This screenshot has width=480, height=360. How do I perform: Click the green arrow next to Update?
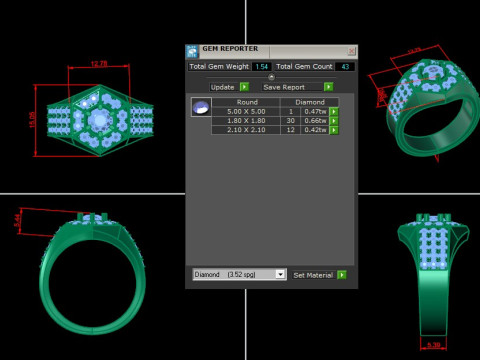(244, 87)
